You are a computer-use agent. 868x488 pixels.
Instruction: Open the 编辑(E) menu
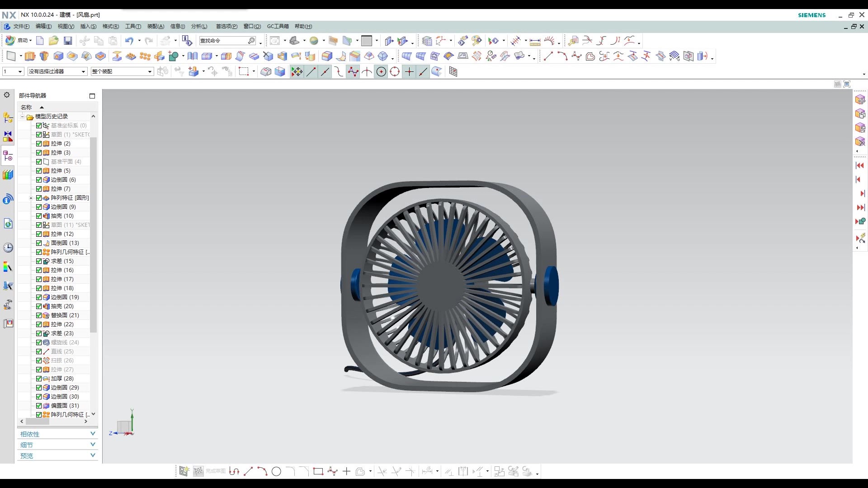click(44, 26)
